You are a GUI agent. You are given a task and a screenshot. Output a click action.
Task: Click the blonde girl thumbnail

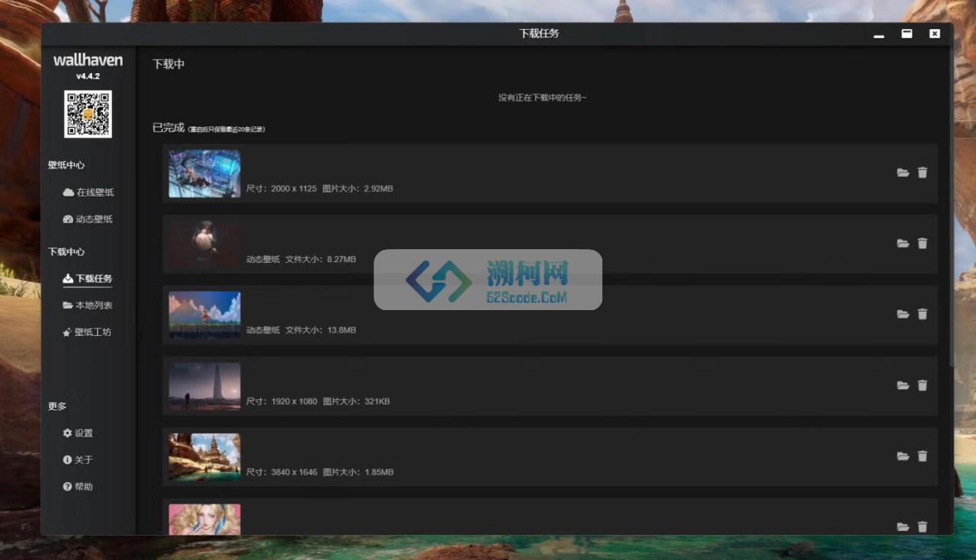204,520
